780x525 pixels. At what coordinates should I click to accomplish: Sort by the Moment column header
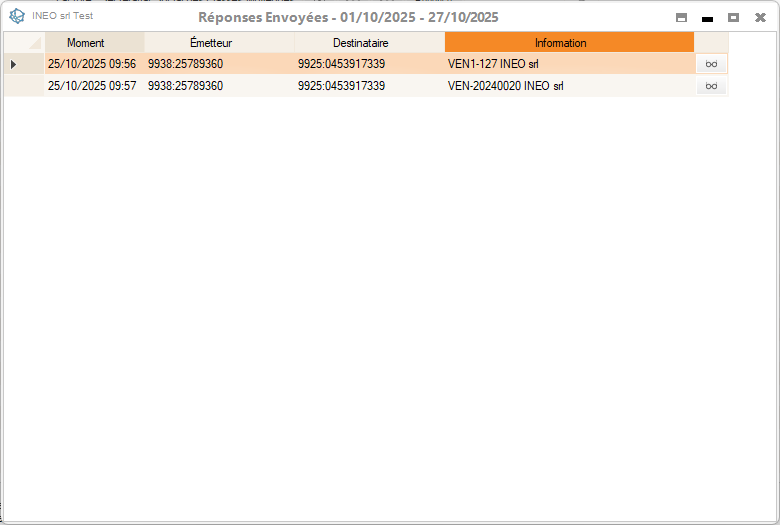pos(85,43)
